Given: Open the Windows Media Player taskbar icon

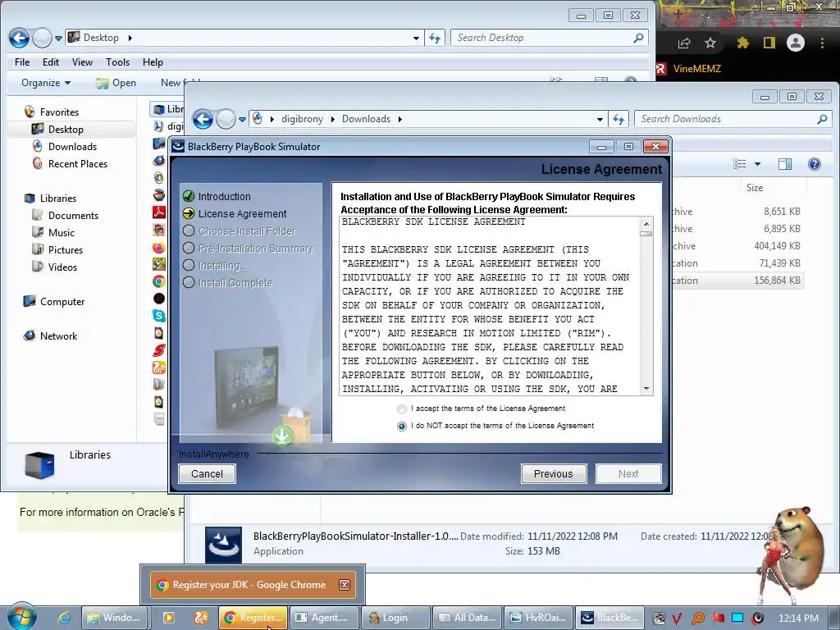Looking at the screenshot, I should [x=168, y=618].
